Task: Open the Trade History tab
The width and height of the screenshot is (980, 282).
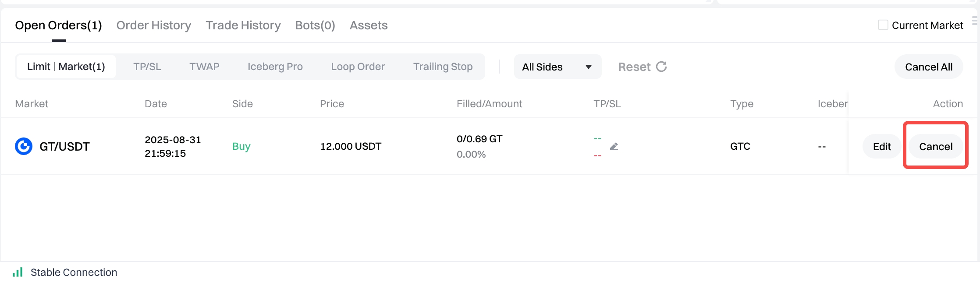Action: coord(243,25)
